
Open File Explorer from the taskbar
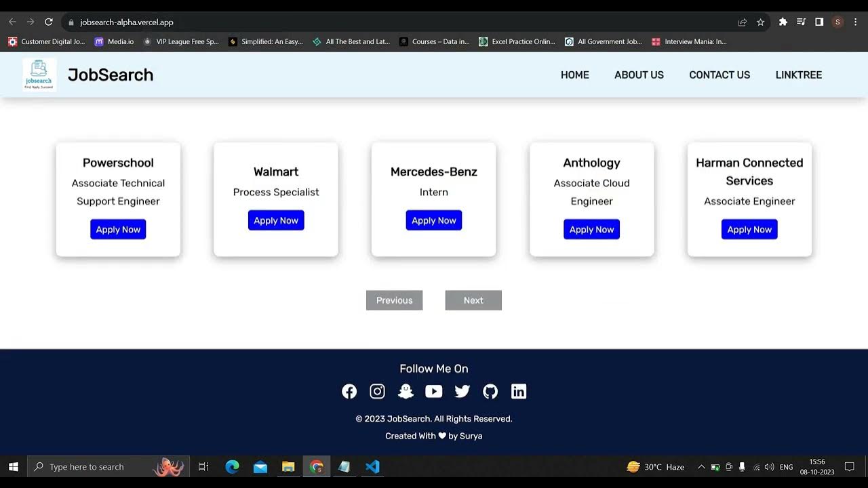[x=288, y=467]
